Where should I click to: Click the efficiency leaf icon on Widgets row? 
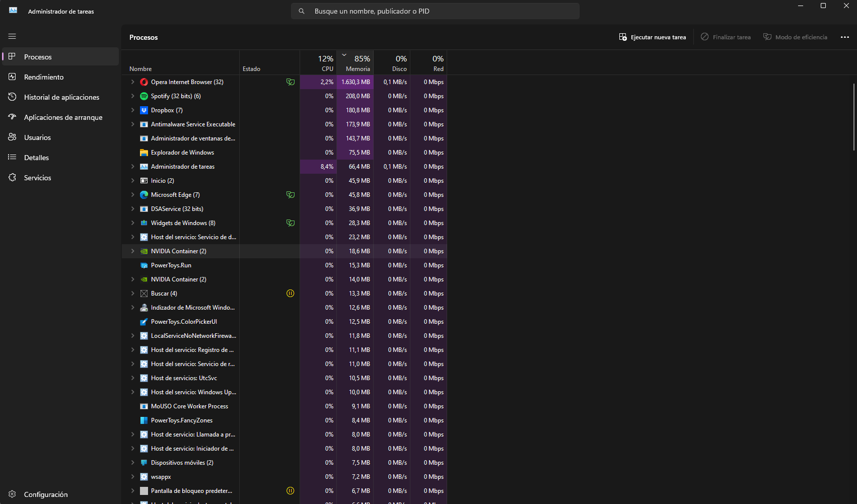point(291,223)
